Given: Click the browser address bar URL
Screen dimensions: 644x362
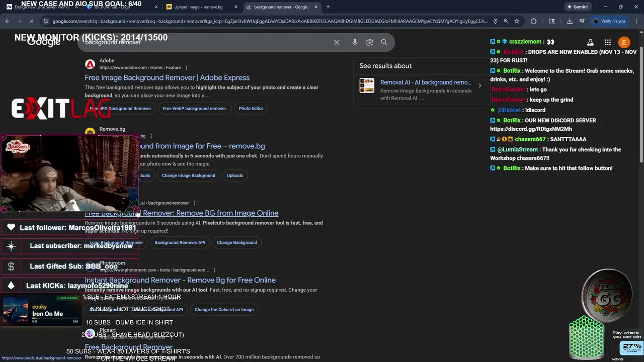Looking at the screenshot, I should click(270, 21).
